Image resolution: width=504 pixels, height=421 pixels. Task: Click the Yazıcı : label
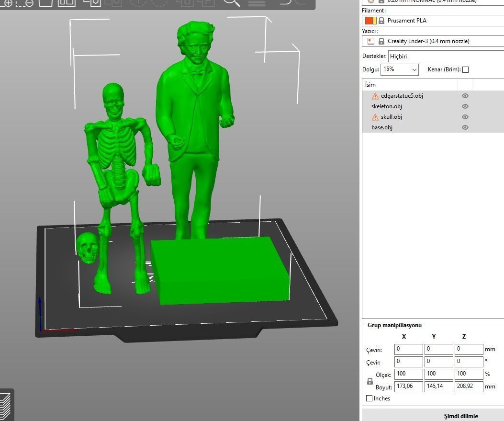click(370, 31)
